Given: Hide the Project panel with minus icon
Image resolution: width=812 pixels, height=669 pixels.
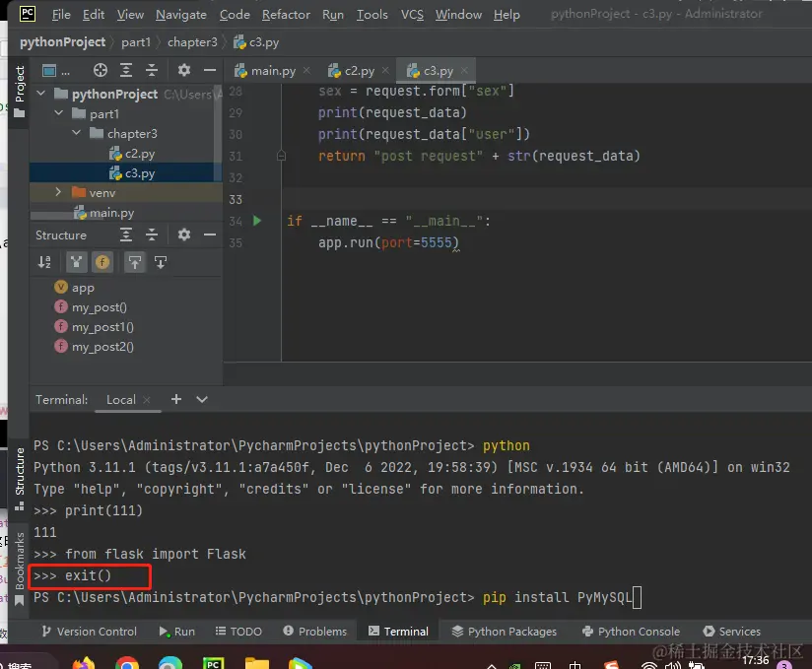Looking at the screenshot, I should [x=210, y=70].
